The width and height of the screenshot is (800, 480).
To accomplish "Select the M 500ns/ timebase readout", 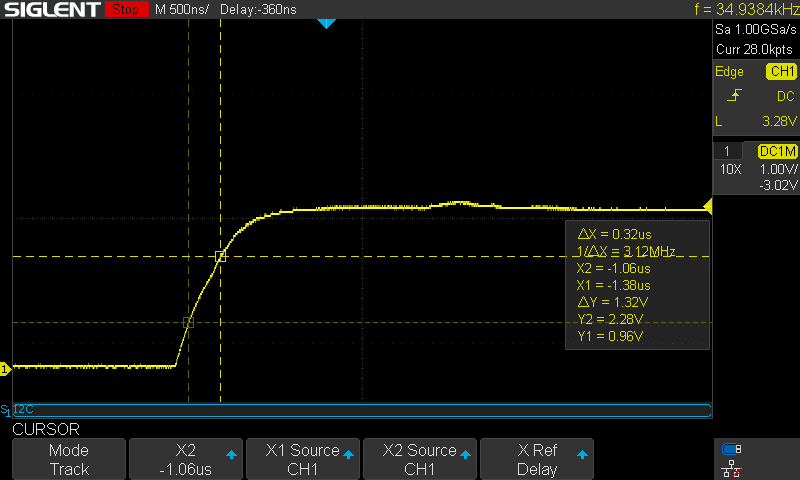I will 182,9.
